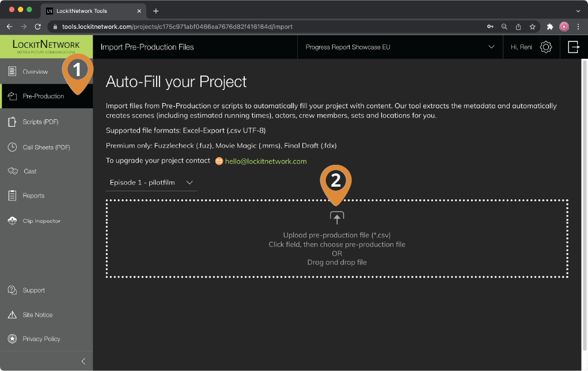Open the Cast masks icon

click(x=13, y=171)
